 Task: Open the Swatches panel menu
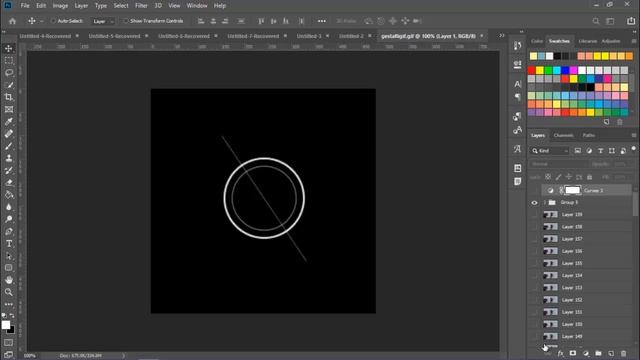point(633,41)
